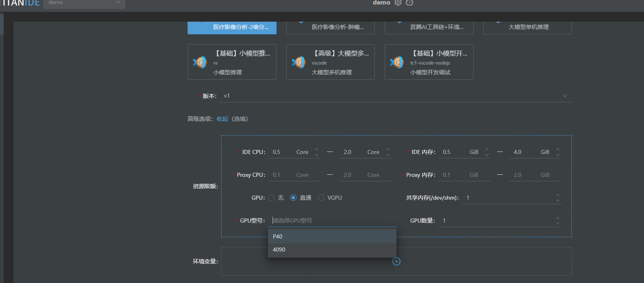Collapse advanced options via 收起 link
This screenshot has width=644, height=283.
[222, 119]
